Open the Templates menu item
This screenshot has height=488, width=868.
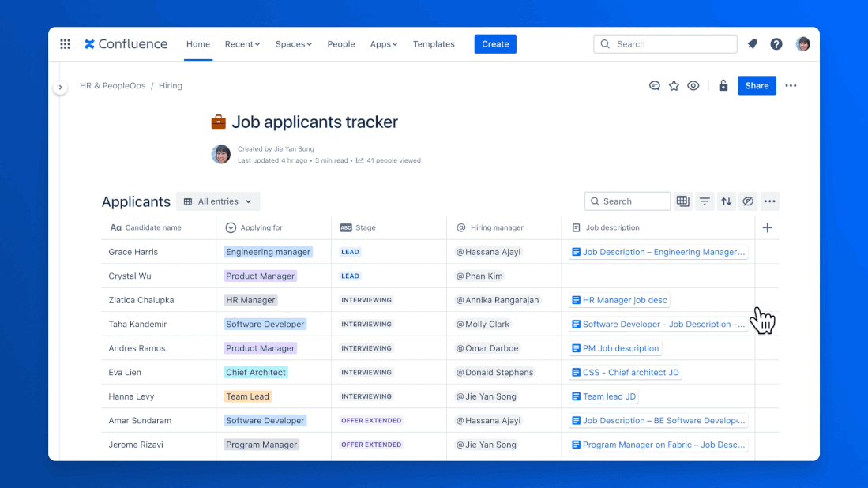(x=434, y=44)
